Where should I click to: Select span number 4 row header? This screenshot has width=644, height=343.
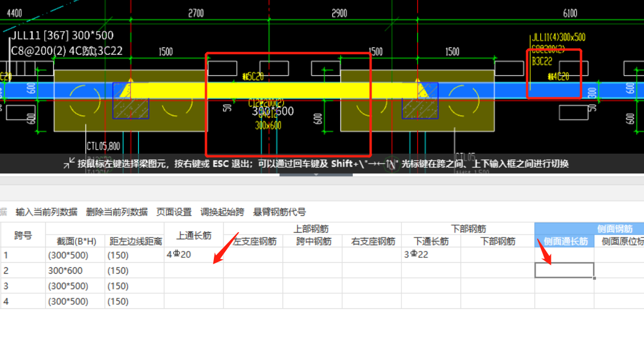coord(23,301)
